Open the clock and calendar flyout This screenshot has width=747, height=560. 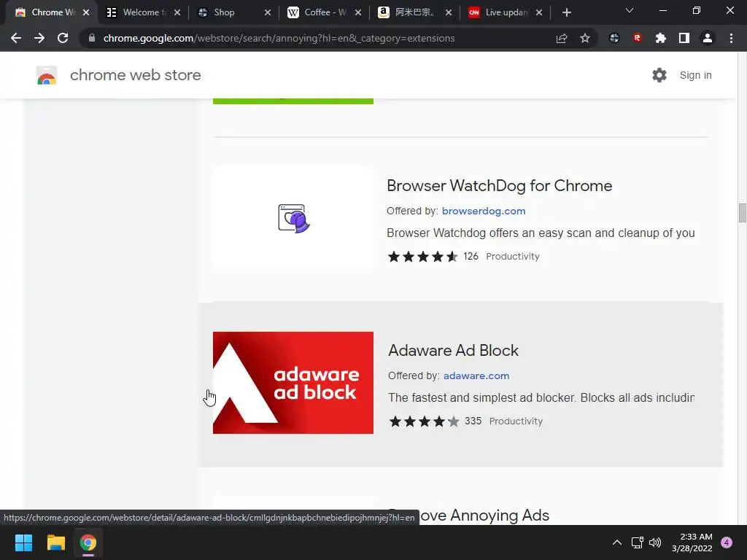pos(692,542)
